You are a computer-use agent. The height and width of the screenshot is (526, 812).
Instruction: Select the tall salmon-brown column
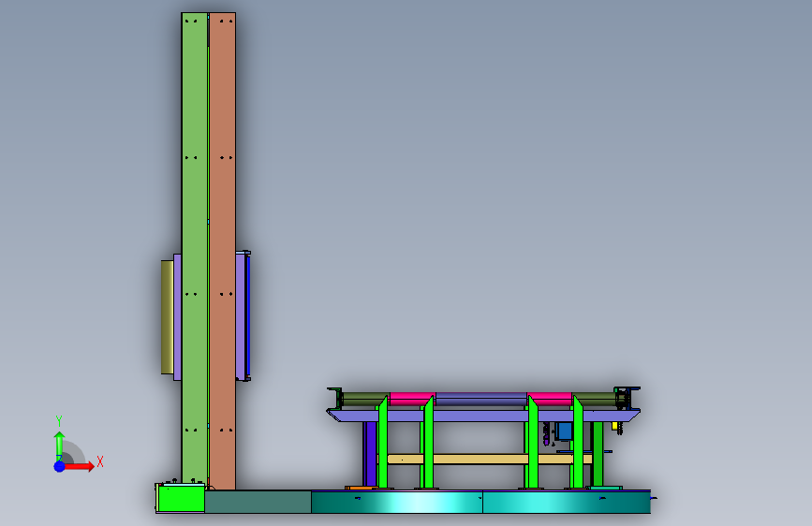(x=222, y=251)
